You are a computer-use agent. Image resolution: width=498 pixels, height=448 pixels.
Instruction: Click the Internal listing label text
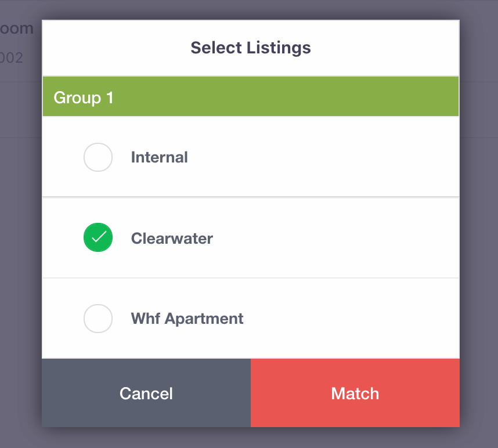point(160,157)
